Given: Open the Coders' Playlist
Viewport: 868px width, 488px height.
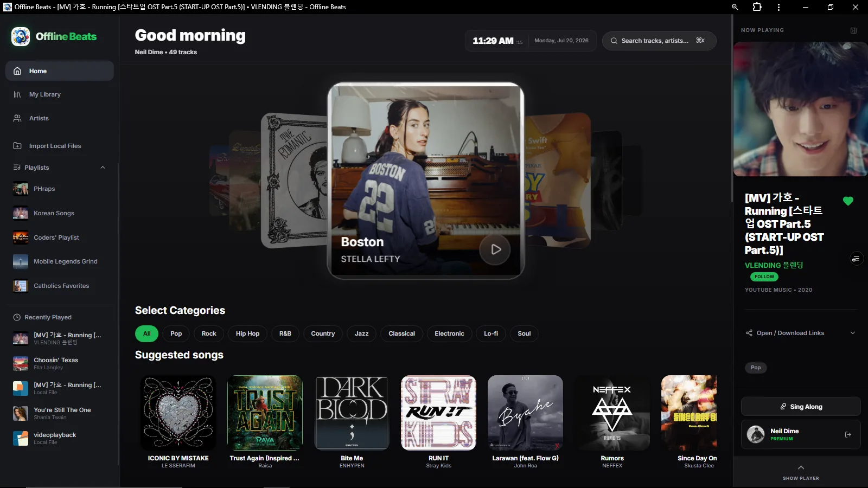Looking at the screenshot, I should click(x=60, y=237).
